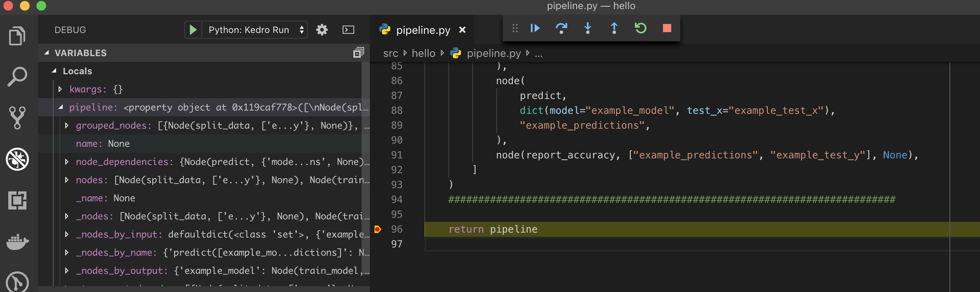Open the Explorer view in activity bar
The height and width of the screenshot is (292, 980).
pos(17,36)
